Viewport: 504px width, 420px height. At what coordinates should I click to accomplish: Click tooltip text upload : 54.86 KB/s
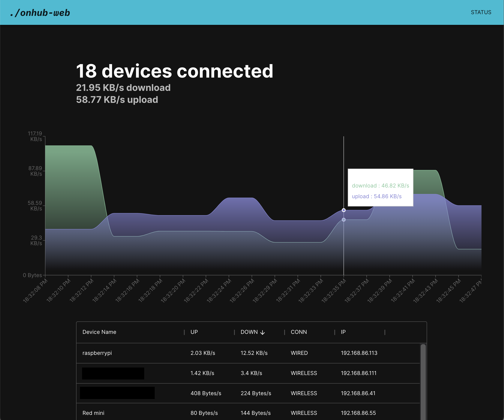376,196
